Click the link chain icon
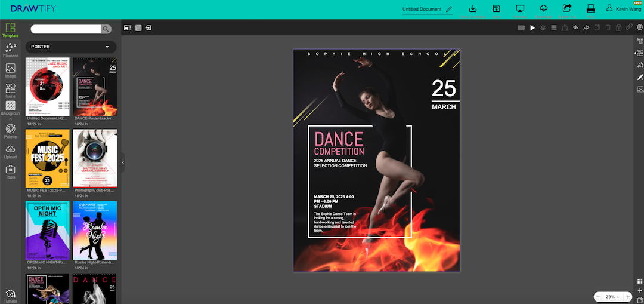The width and height of the screenshot is (644, 304). pyautogui.click(x=629, y=27)
